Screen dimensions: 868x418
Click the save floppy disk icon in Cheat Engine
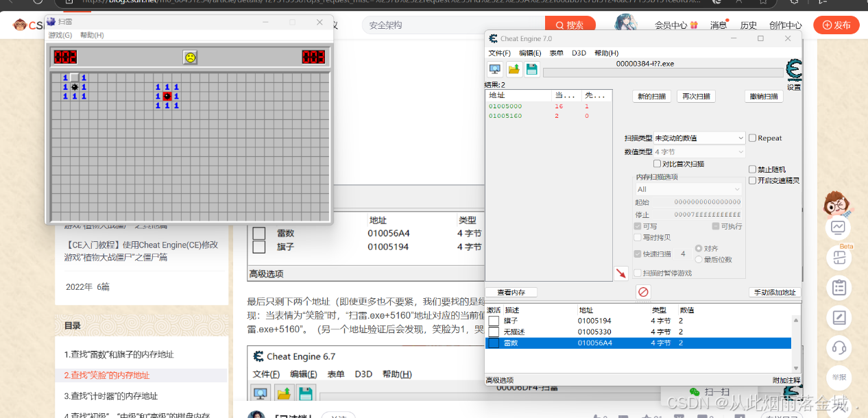point(532,69)
